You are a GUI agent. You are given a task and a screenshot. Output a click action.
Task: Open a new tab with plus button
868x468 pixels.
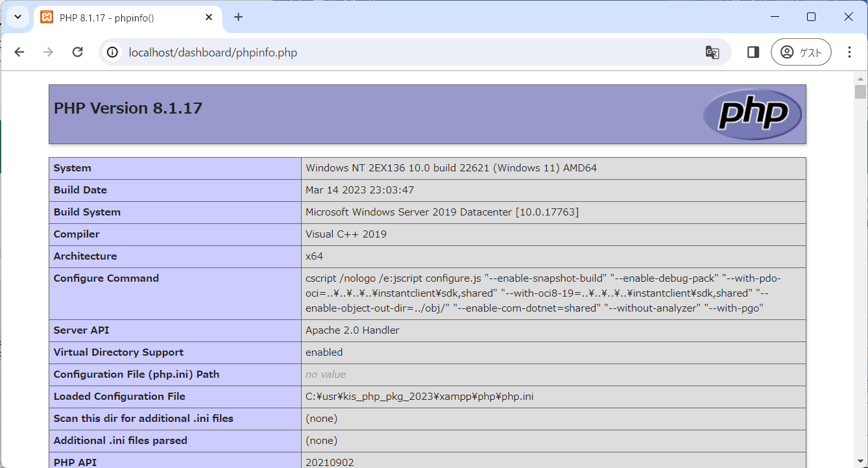pyautogui.click(x=238, y=18)
